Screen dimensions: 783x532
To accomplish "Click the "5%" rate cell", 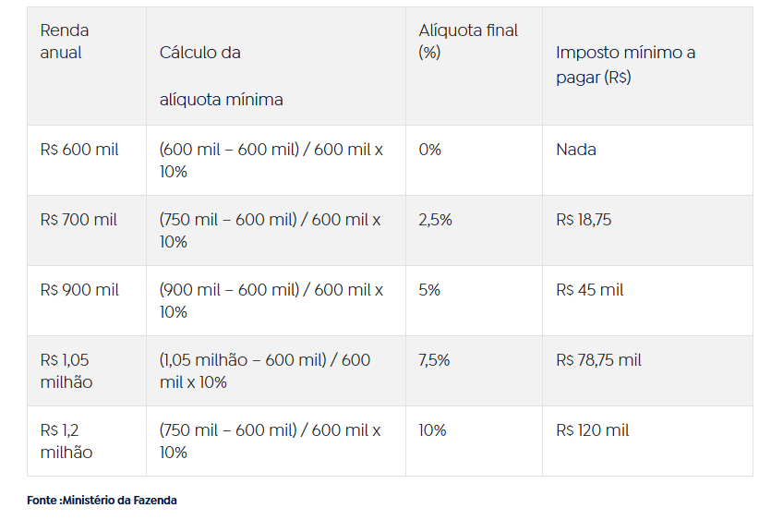I will tap(429, 290).
